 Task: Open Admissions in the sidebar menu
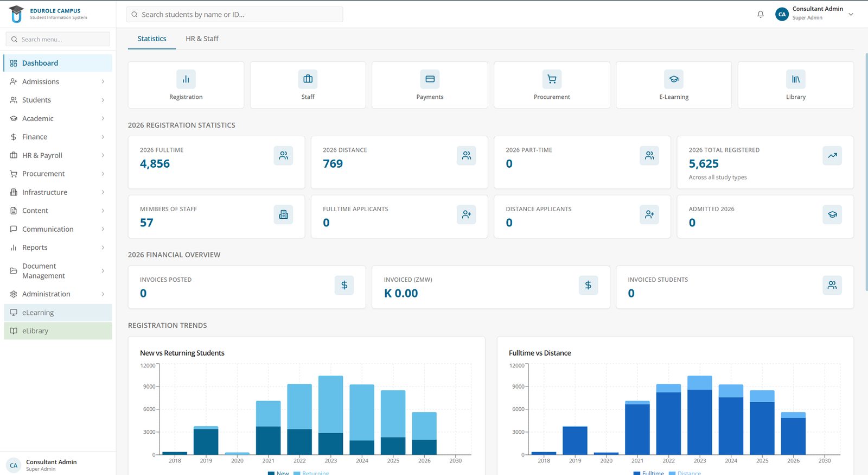click(58, 82)
